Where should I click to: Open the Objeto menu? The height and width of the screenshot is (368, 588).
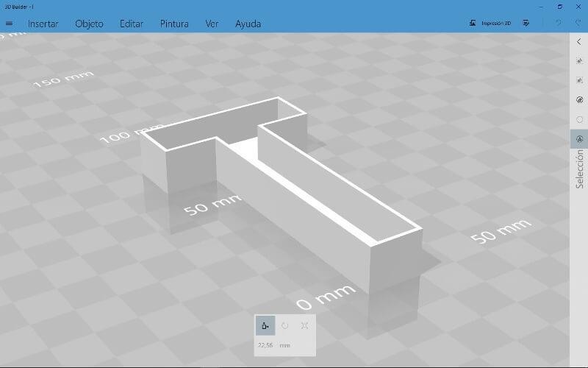(x=89, y=24)
